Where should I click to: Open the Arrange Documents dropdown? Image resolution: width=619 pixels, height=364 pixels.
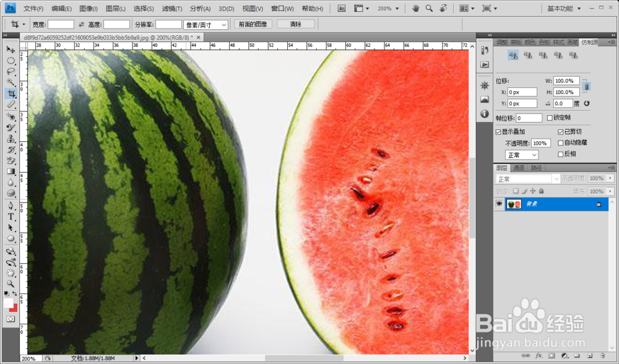click(467, 8)
